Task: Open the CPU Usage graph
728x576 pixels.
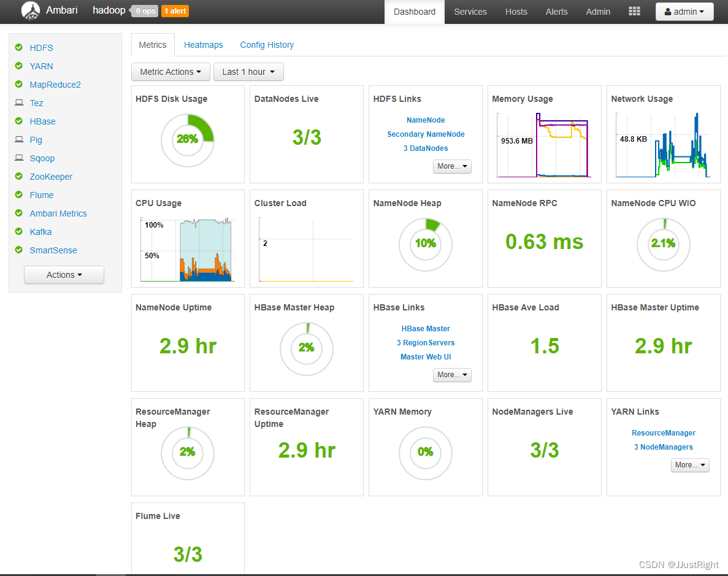Action: coord(188,250)
